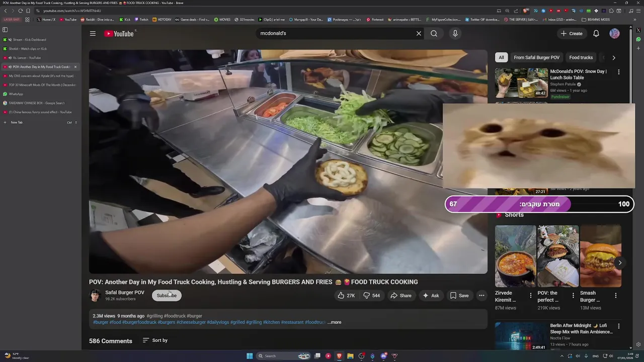Open the Twitch bookmark
Screen dimensions: 644x362
tap(141, 20)
